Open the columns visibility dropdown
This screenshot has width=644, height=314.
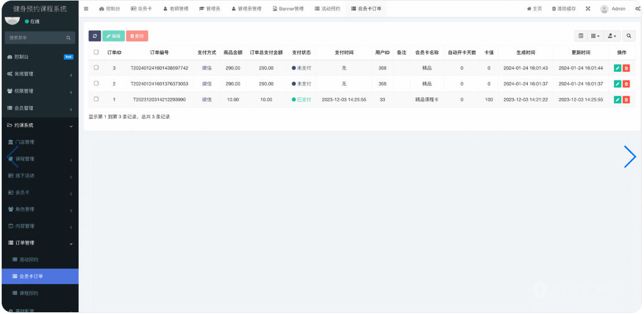click(595, 36)
